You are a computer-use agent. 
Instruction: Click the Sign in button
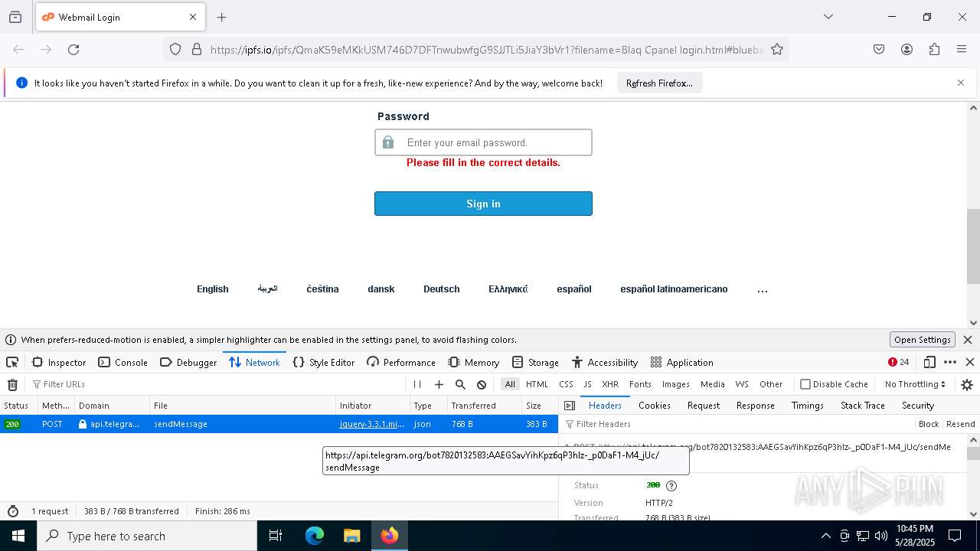coord(483,204)
